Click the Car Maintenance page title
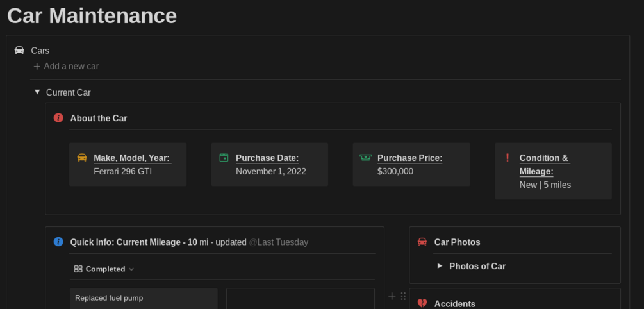Image resolution: width=644 pixels, height=309 pixels. [92, 15]
